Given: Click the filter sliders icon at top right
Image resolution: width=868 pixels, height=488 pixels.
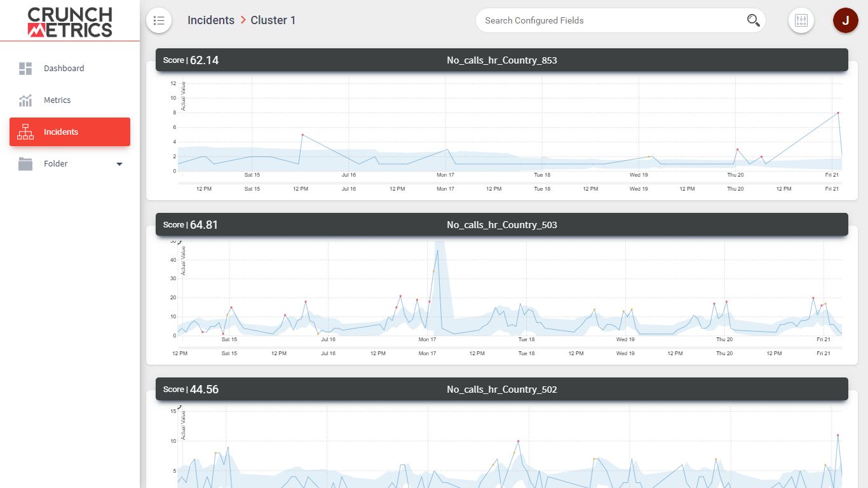Looking at the screenshot, I should pos(801,20).
